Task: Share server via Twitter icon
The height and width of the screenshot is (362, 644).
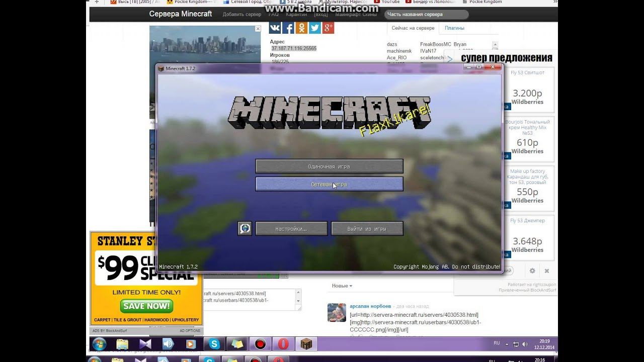Action: [315, 28]
